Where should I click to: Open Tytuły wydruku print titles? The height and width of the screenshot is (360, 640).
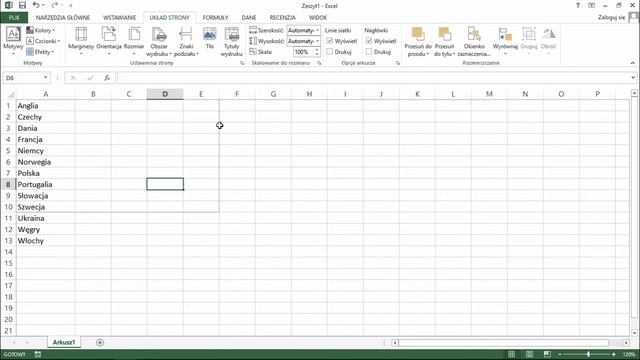pos(231,42)
